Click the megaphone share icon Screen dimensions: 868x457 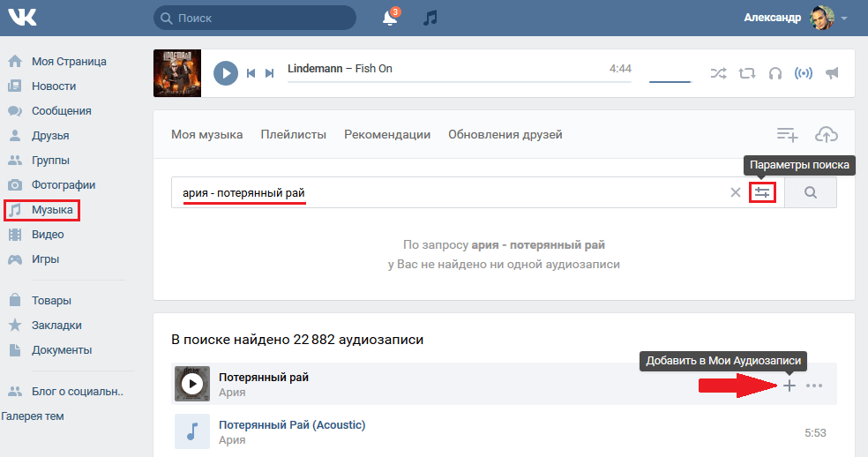[832, 73]
